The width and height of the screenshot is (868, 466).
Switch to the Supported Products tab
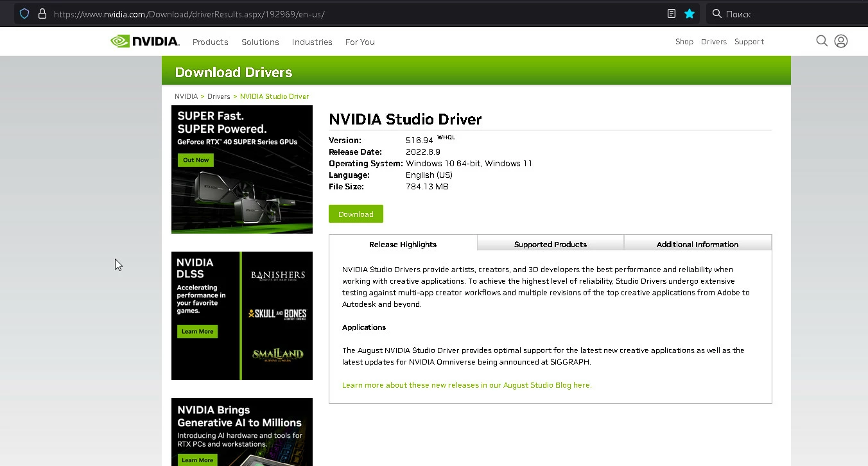[x=550, y=244]
